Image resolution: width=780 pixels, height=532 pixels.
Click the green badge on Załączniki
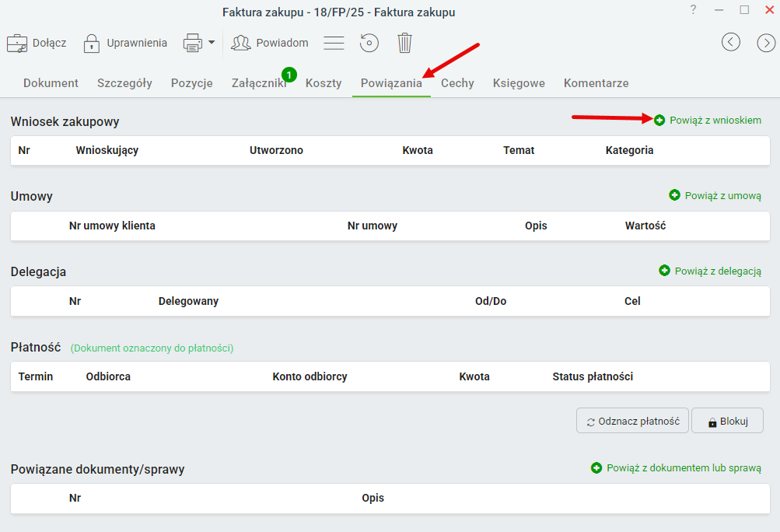click(289, 75)
